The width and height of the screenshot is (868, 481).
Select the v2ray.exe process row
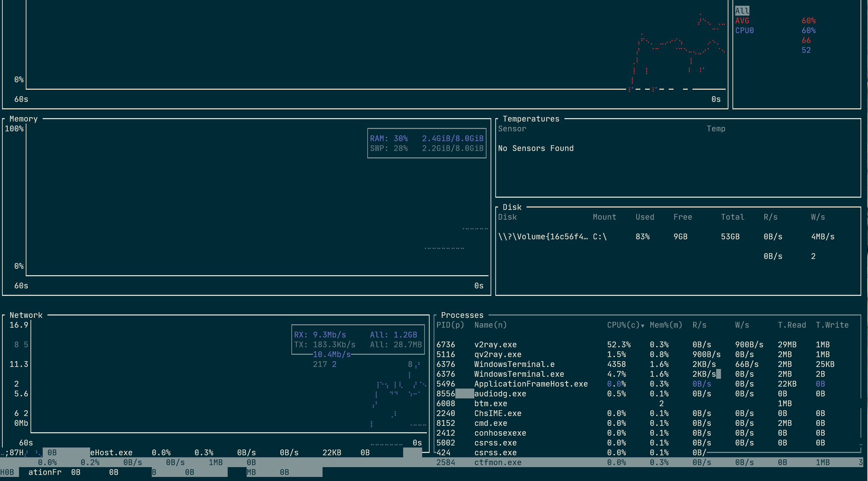(495, 345)
